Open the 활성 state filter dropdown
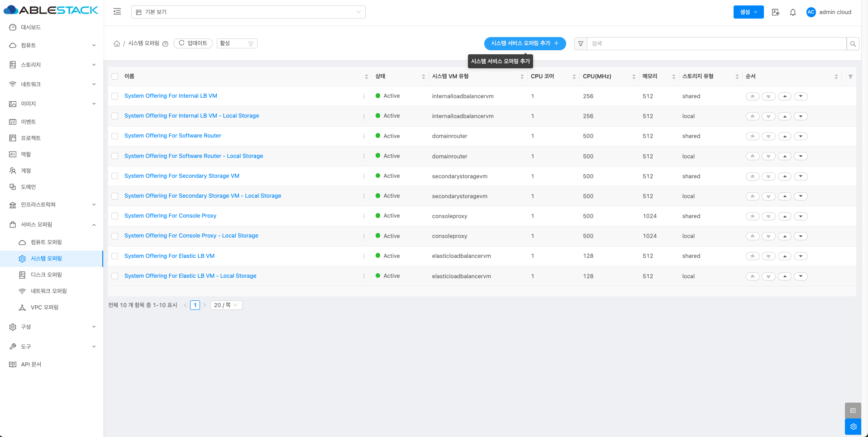 237,43
